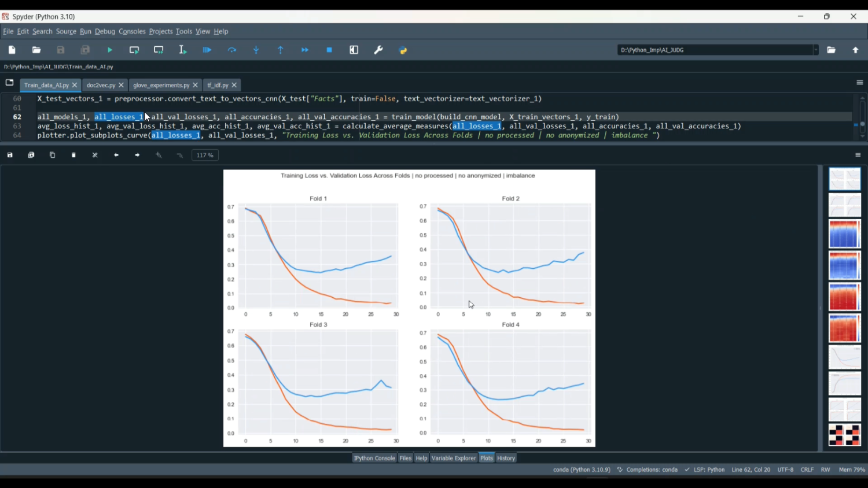
Task: Open the PYTHONPATH manager Python icon
Action: (x=403, y=50)
